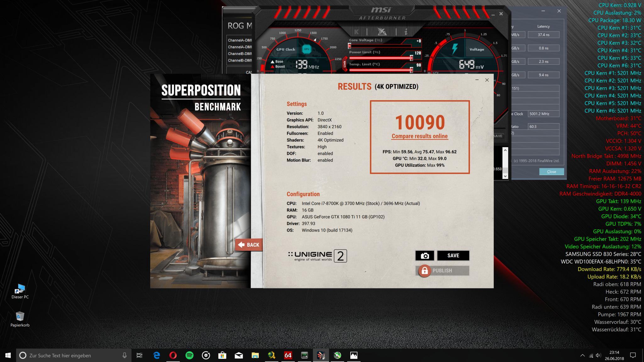Click the Core Voltage slider handle

[349, 46]
